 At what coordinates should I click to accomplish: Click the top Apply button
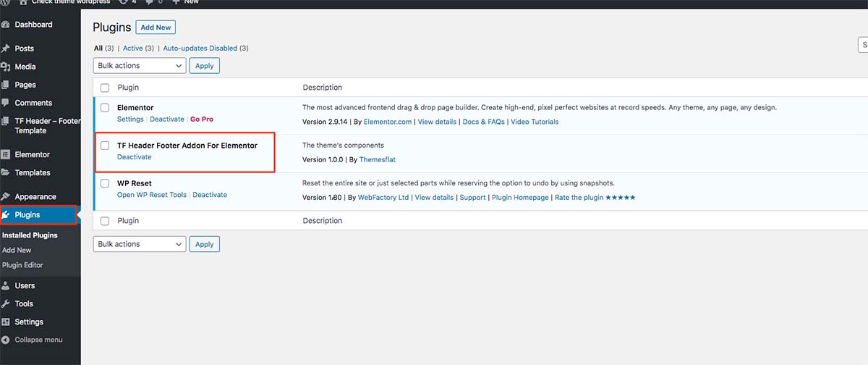point(205,65)
